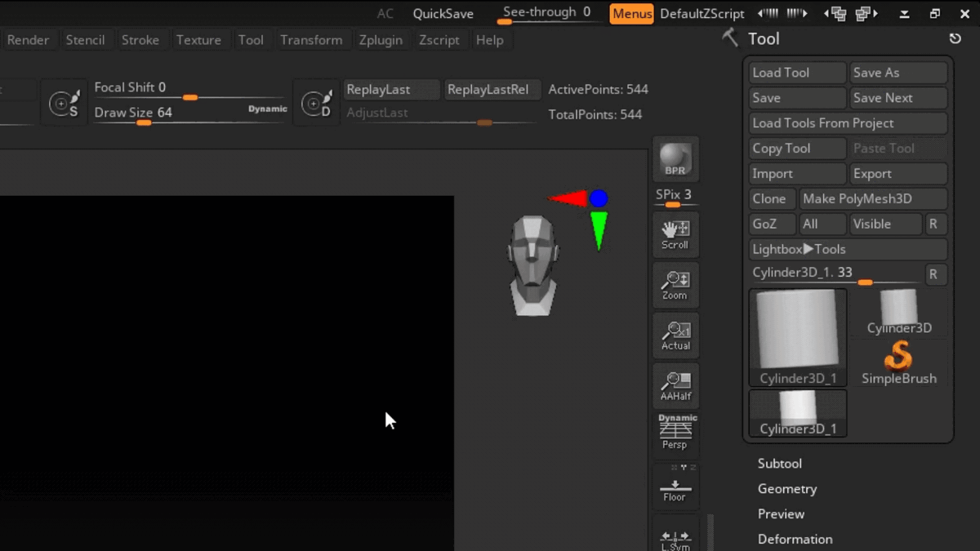Open the Texture menu
The width and height of the screenshot is (980, 551).
pos(198,40)
